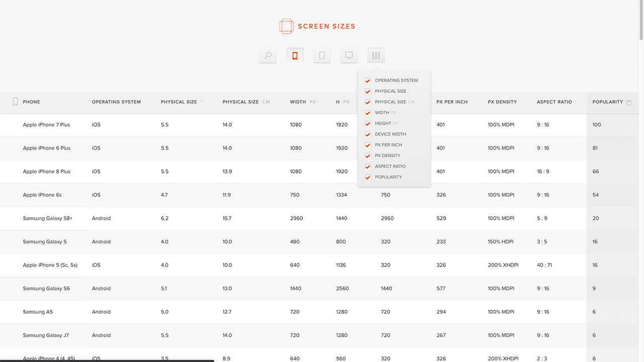
Task: Sort by the Operating System header
Action: [x=116, y=102]
